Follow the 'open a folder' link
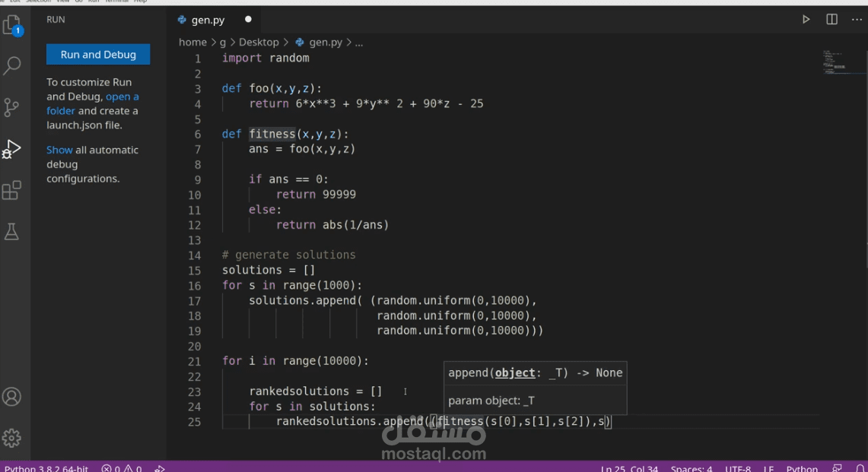The height and width of the screenshot is (472, 868). pos(93,103)
